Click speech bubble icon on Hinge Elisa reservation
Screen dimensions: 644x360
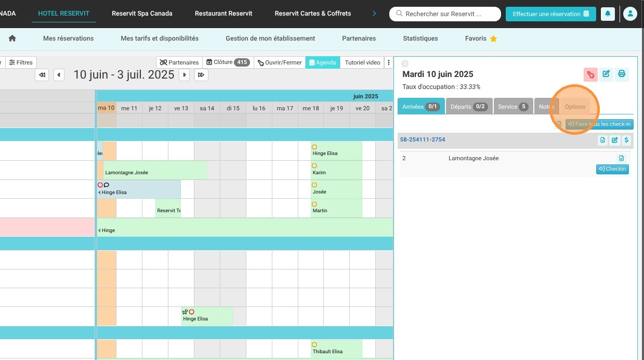(x=107, y=185)
